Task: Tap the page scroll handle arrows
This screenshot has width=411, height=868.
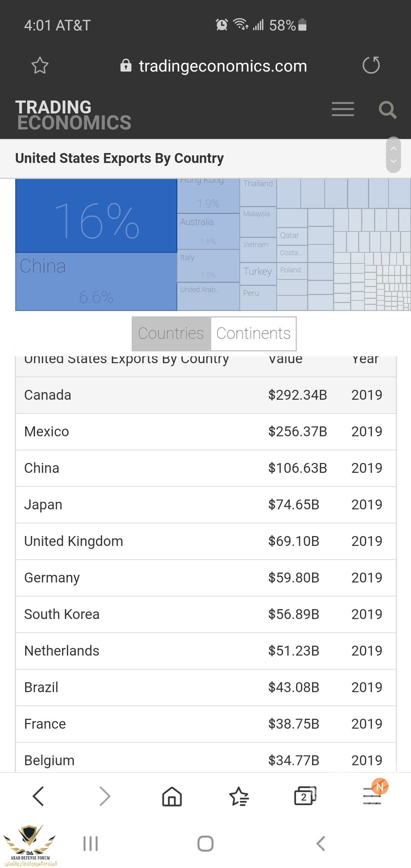Action: click(x=393, y=155)
